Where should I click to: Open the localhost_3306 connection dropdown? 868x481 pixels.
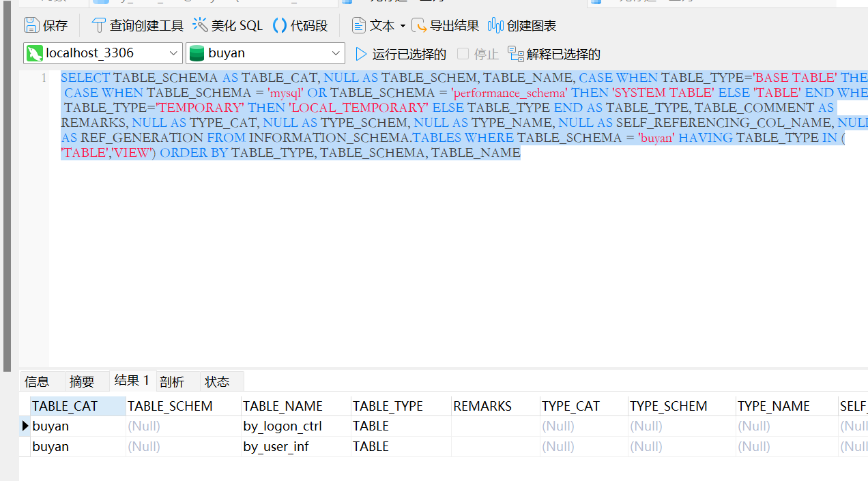(x=102, y=53)
